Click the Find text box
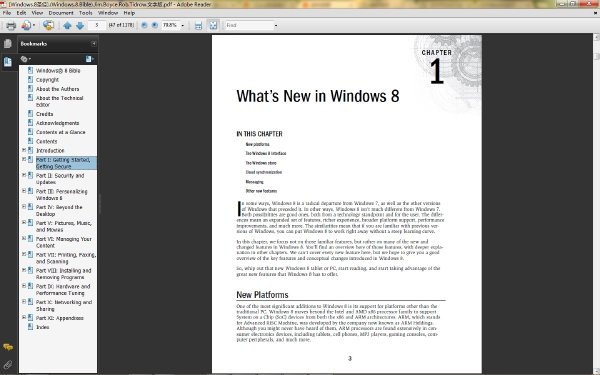This screenshot has height=375, width=600. coord(249,25)
